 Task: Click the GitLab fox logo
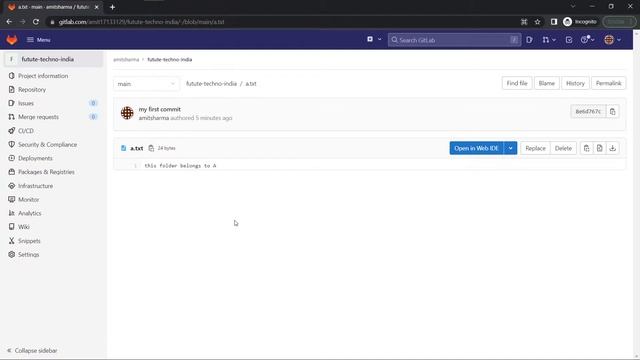(x=12, y=40)
